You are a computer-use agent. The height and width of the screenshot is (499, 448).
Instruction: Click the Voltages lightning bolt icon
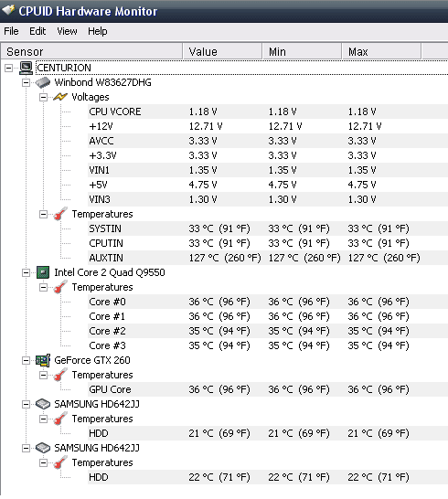tap(60, 97)
